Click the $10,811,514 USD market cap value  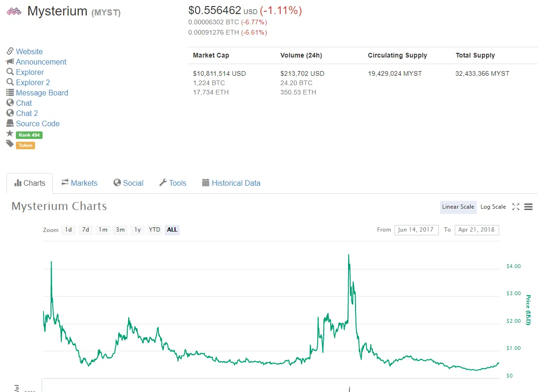(219, 73)
